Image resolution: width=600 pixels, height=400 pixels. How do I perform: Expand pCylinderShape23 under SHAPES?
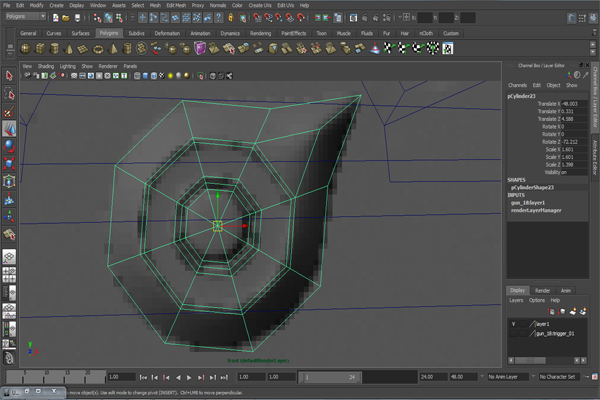pyautogui.click(x=532, y=188)
